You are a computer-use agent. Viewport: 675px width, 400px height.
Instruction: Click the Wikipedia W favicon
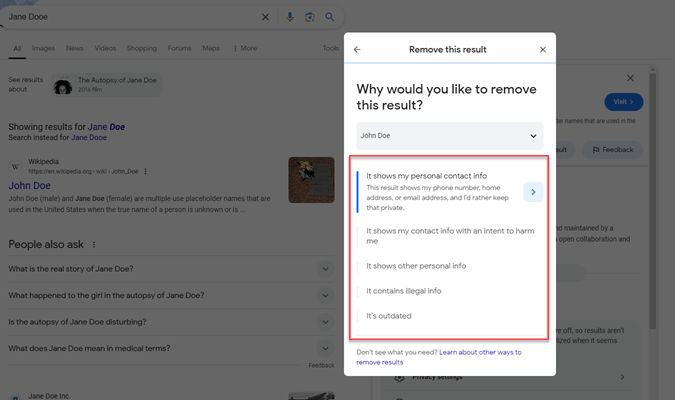[15, 166]
